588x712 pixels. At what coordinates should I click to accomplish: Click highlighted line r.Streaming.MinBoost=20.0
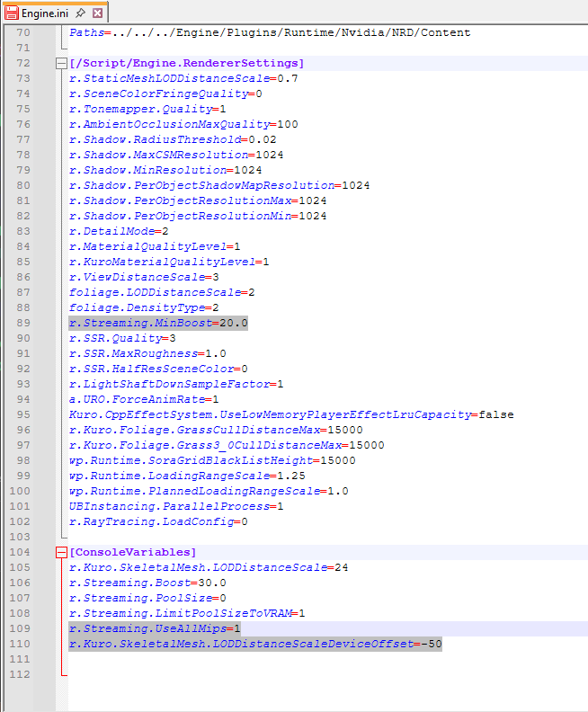[158, 323]
